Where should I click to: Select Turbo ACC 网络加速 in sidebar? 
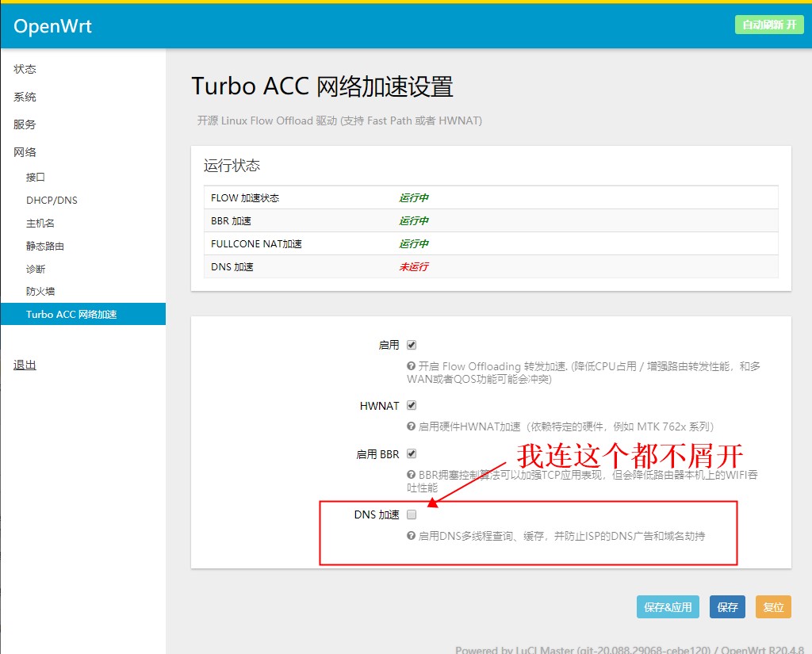(x=82, y=314)
